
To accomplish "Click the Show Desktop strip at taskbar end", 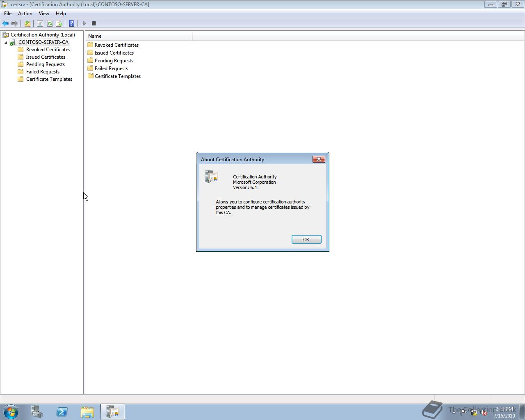I will click(522, 412).
